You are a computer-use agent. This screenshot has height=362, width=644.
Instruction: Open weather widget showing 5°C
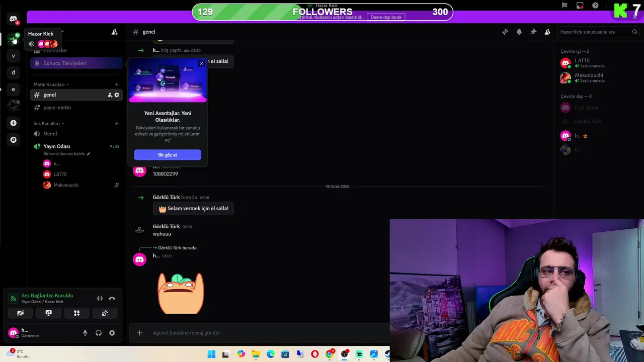[x=18, y=354]
